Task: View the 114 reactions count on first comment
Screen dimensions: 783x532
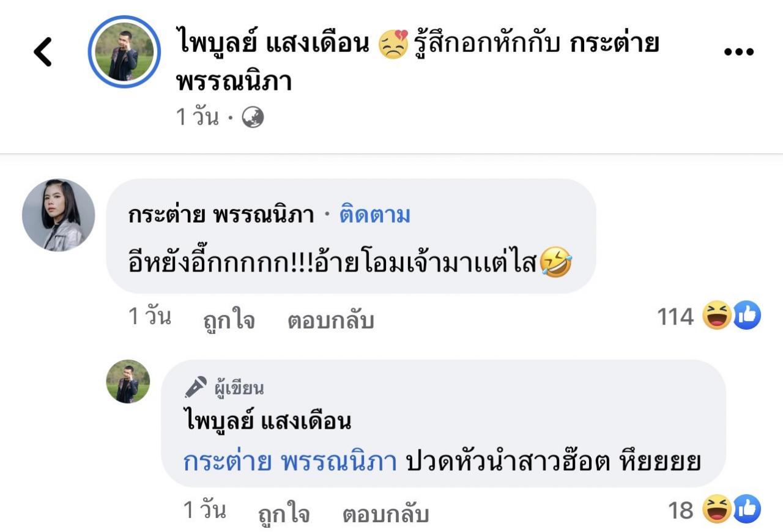Action: (675, 317)
